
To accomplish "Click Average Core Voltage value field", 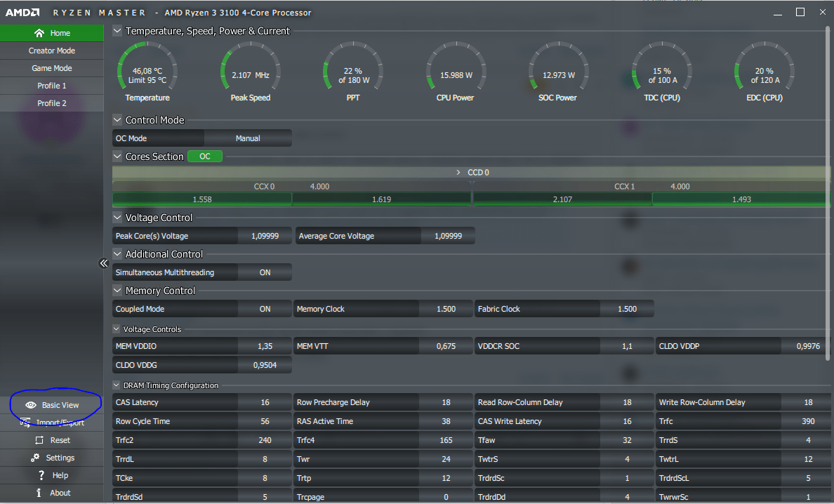I will click(x=448, y=236).
